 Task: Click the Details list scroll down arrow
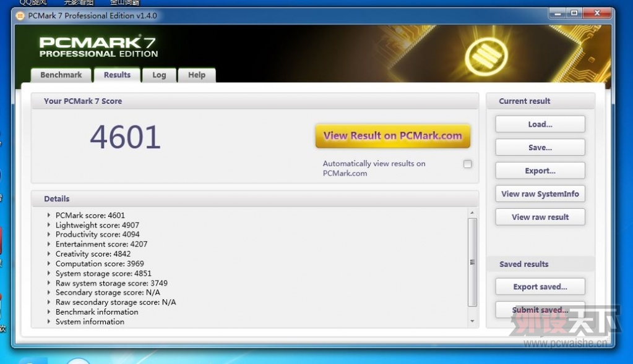(x=472, y=321)
